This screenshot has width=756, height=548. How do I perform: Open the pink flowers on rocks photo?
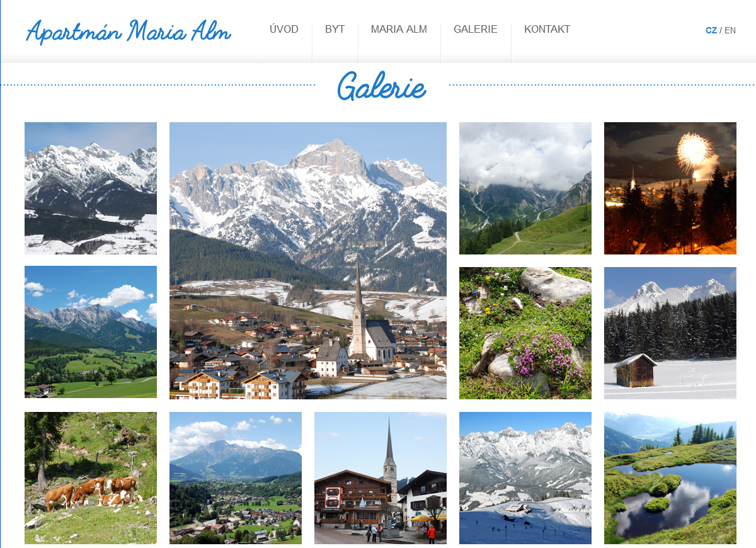click(x=525, y=333)
